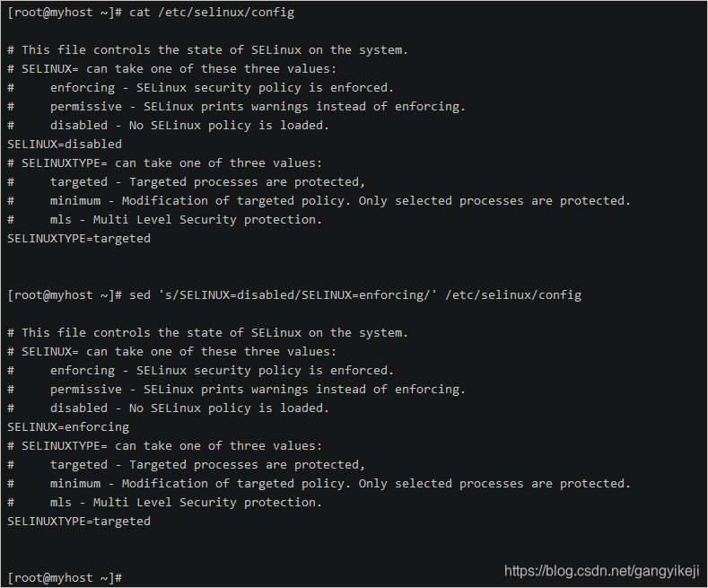Click the first 'permissive - SELinux prints warnings' line

237,107
